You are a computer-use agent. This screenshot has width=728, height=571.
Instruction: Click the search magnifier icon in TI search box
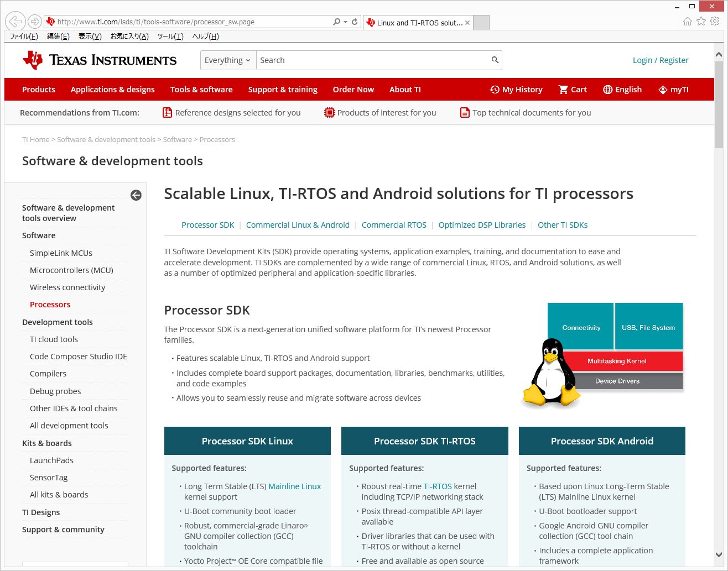pos(495,60)
